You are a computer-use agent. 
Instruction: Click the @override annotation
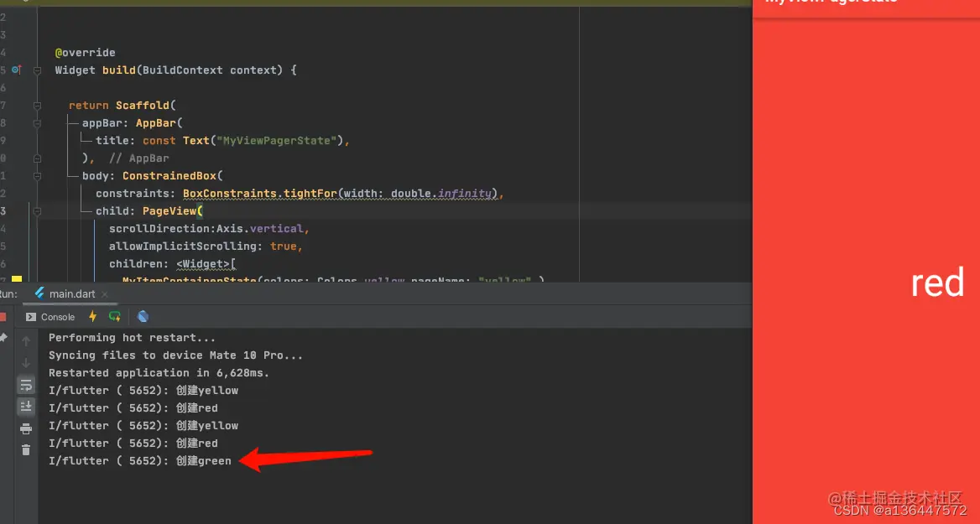click(x=85, y=53)
